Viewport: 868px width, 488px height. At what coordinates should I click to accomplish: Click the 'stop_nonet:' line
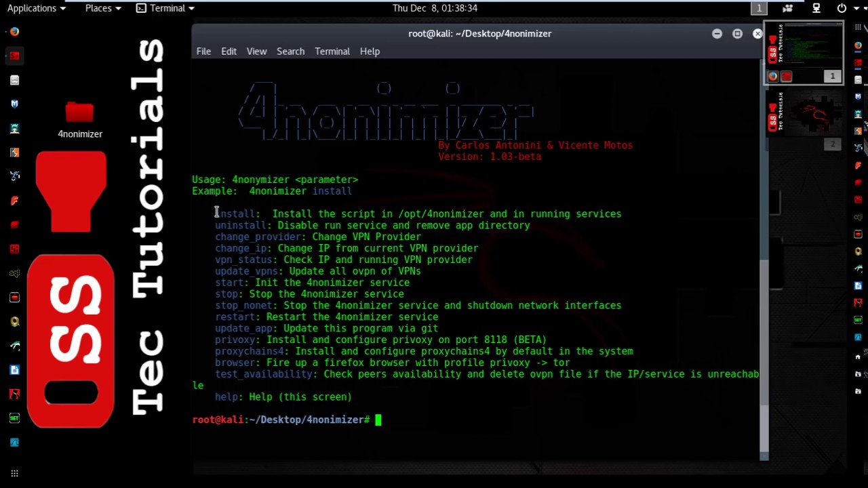point(418,306)
